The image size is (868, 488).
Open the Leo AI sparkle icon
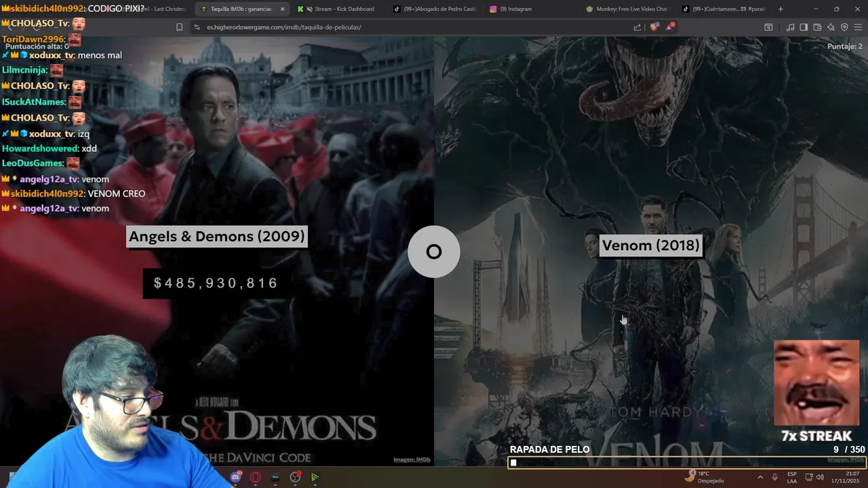[831, 27]
